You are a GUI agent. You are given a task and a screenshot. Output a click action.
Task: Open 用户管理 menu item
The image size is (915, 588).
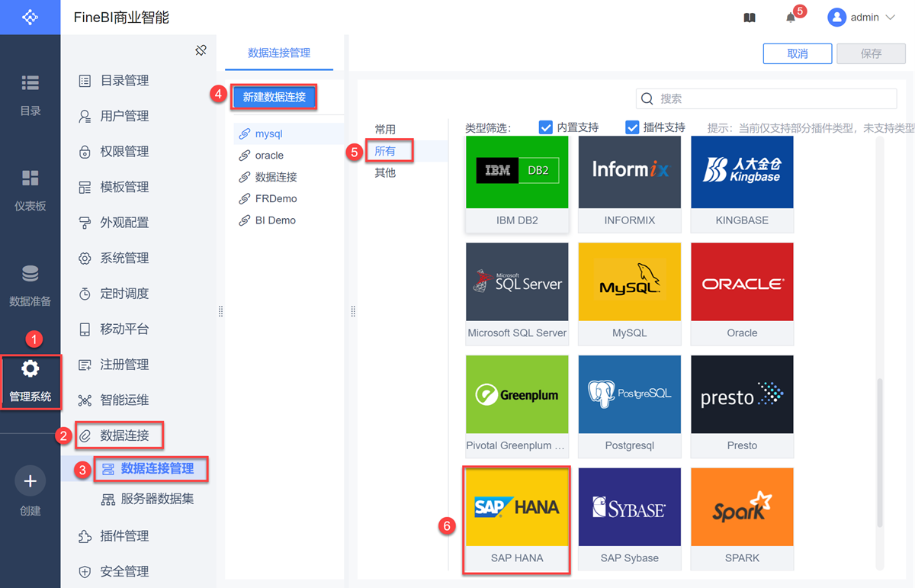pos(114,116)
